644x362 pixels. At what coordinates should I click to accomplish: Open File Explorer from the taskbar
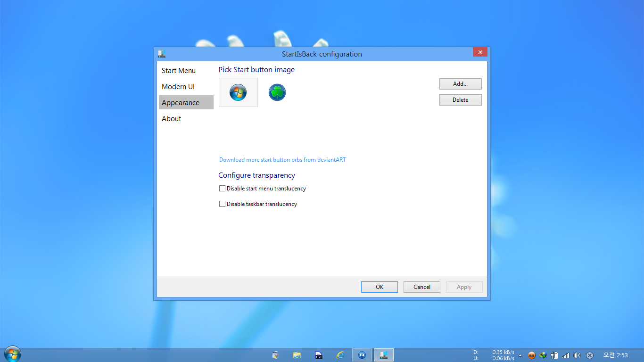point(297,355)
